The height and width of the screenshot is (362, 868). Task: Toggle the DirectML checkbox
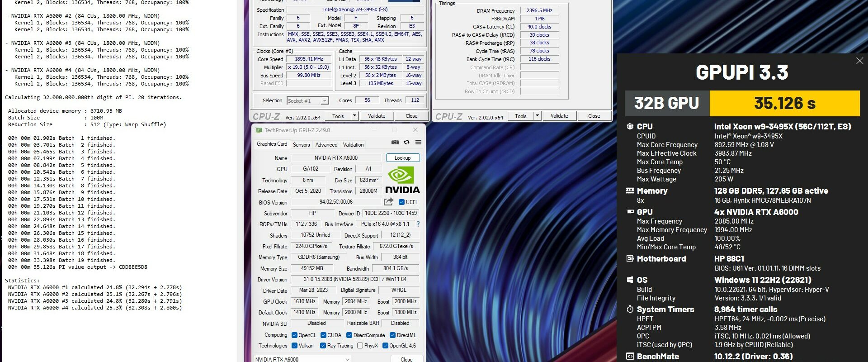pos(392,335)
